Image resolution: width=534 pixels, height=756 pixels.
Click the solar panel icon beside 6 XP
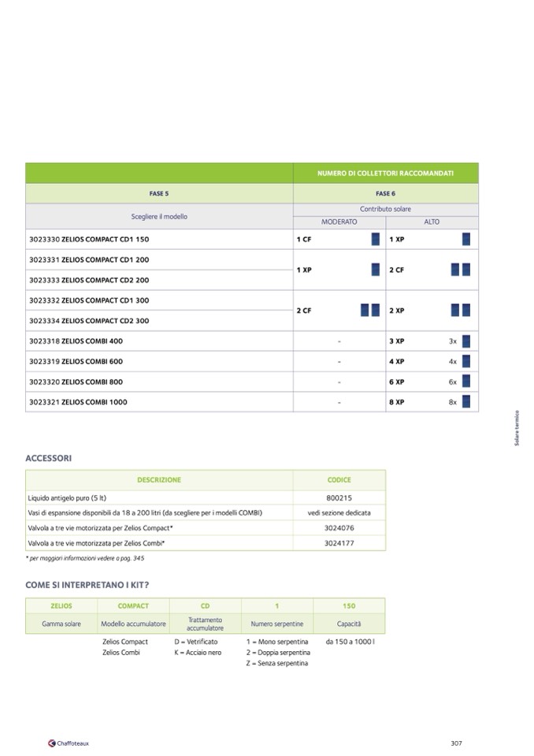pos(465,382)
